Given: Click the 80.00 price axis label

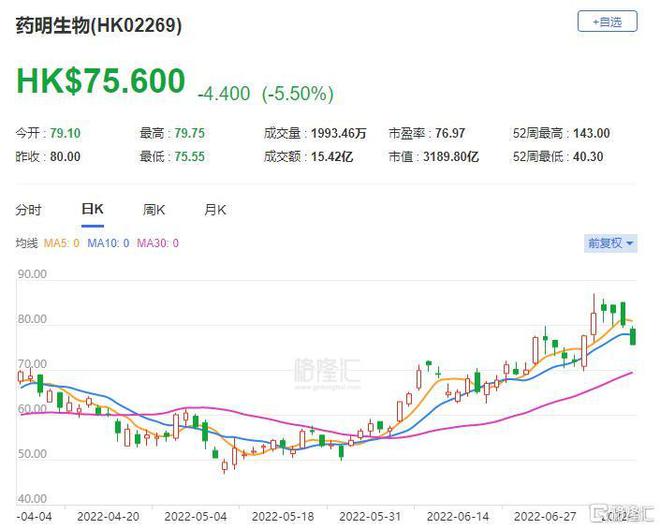Looking at the screenshot, I should (x=32, y=319).
